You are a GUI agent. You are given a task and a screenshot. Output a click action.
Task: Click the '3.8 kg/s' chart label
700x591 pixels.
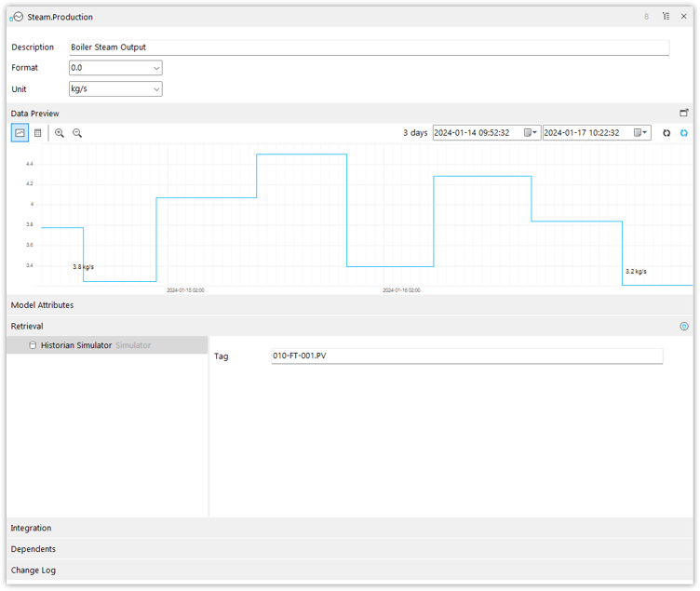[x=84, y=267]
